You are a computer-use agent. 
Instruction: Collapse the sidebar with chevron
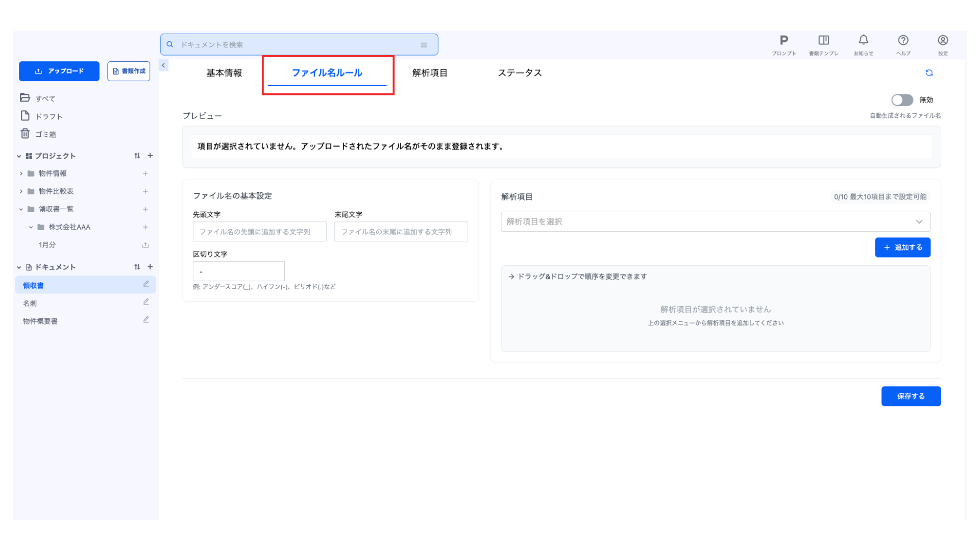pyautogui.click(x=163, y=65)
